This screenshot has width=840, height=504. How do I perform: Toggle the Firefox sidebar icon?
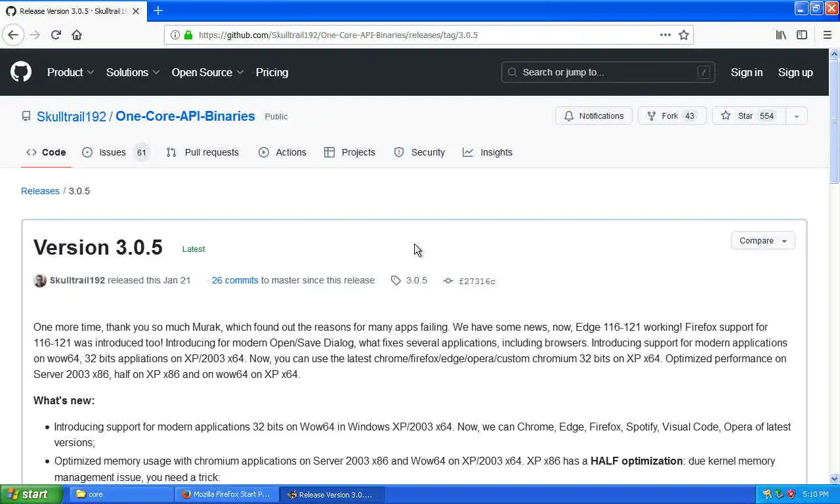coord(802,35)
